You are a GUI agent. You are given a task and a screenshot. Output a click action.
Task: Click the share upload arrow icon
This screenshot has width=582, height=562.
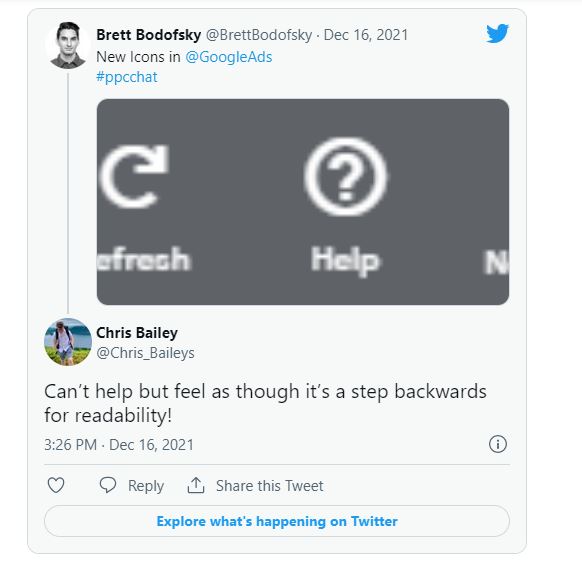click(196, 485)
